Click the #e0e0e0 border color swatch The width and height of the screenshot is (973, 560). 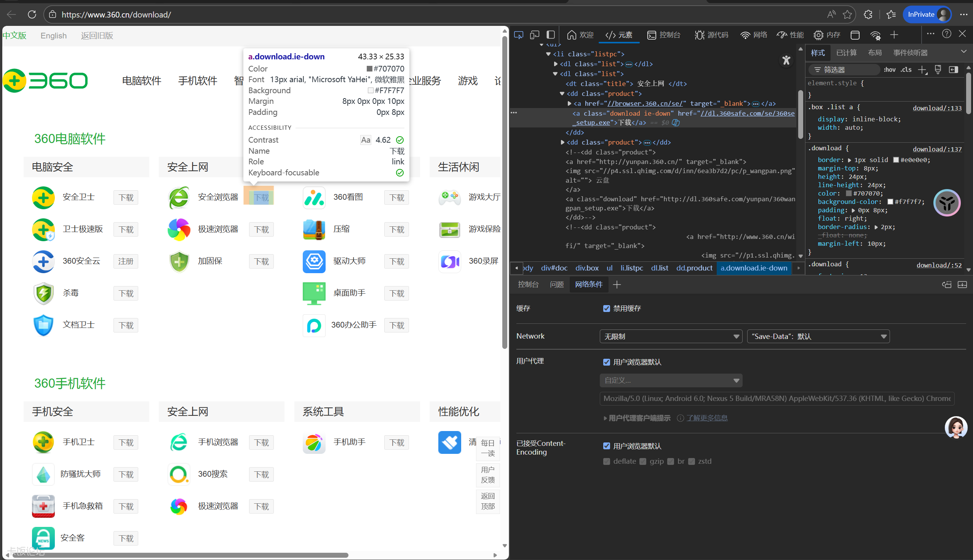896,160
